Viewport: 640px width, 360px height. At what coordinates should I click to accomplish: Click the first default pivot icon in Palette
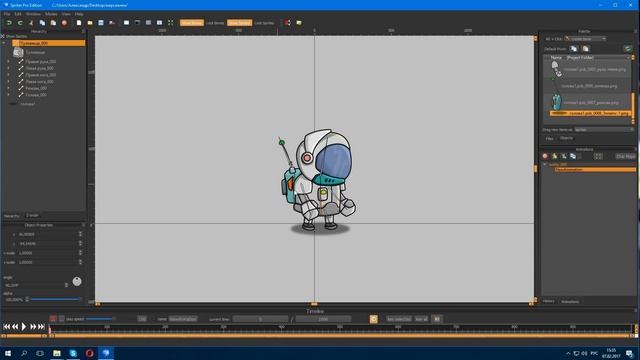pyautogui.click(x=574, y=49)
